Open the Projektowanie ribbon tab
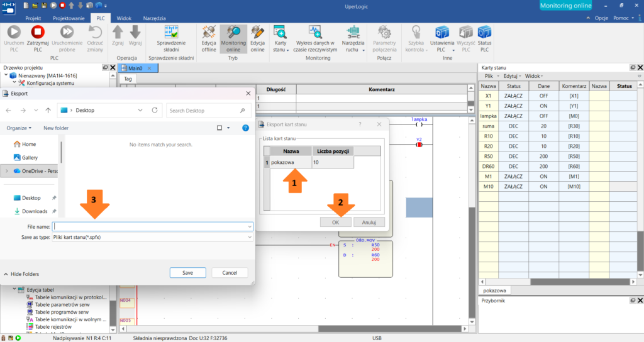This screenshot has width=644, height=342. 69,18
